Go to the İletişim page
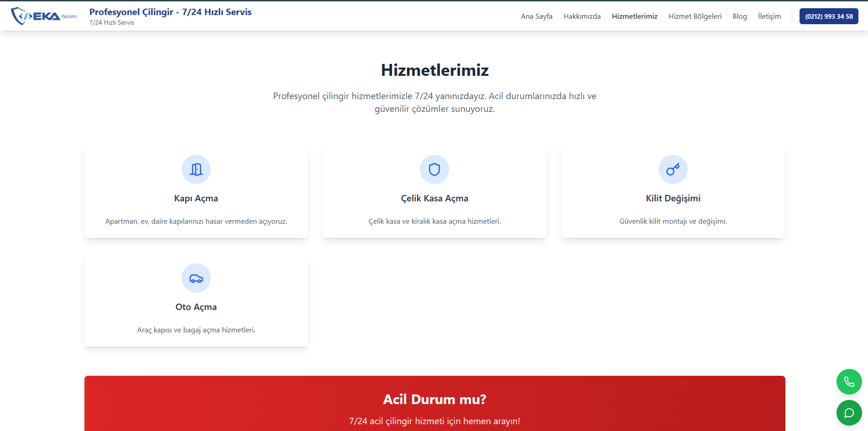The height and width of the screenshot is (431, 868). (x=769, y=16)
